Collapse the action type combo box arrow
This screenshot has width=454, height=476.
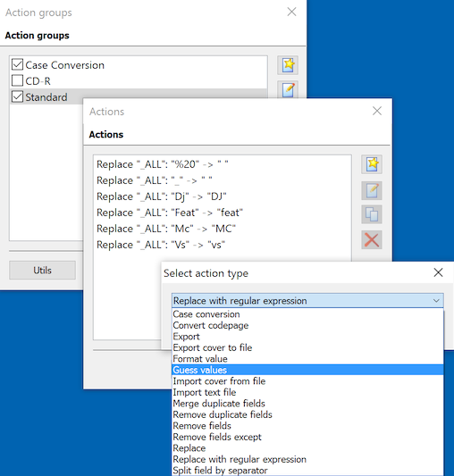436,301
